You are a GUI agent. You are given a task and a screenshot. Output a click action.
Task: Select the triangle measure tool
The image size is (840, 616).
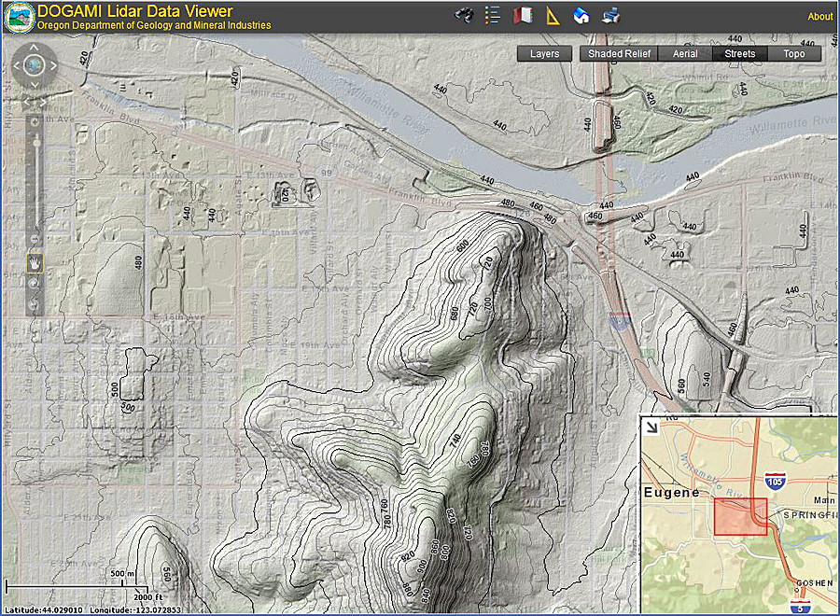coord(554,15)
